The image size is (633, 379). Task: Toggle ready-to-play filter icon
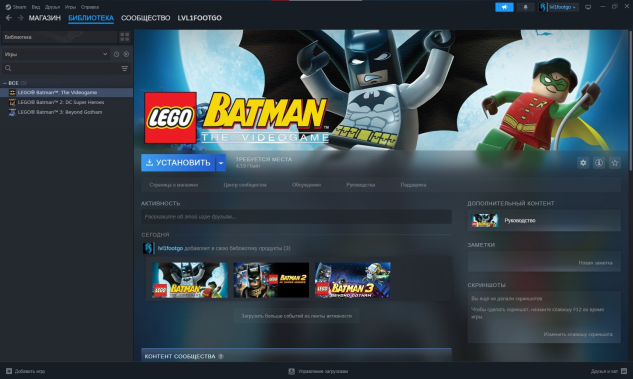pyautogui.click(x=126, y=54)
